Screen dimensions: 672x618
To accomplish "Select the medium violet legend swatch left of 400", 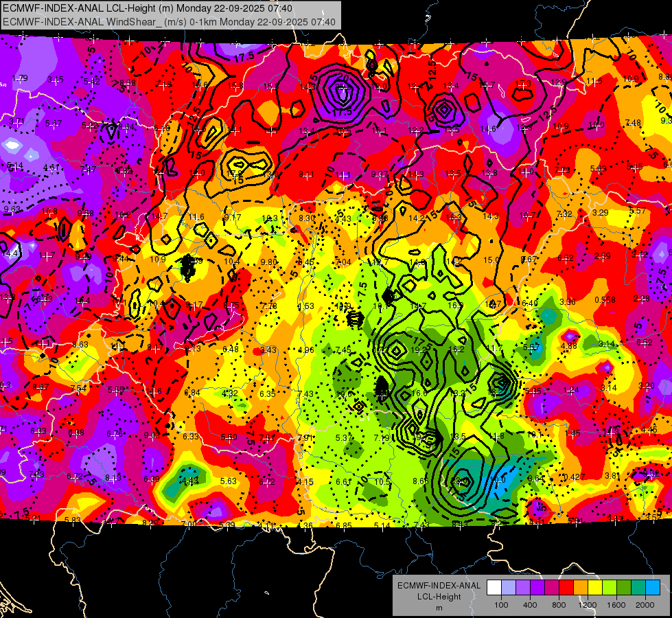I will coord(523,588).
